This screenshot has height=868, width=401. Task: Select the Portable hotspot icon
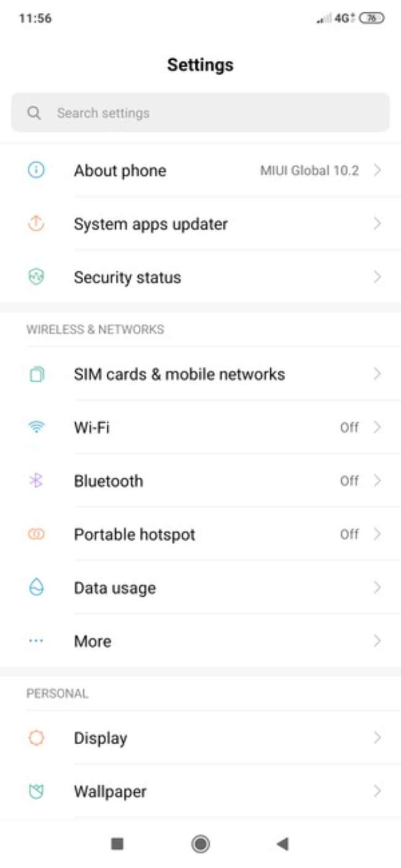[35, 534]
